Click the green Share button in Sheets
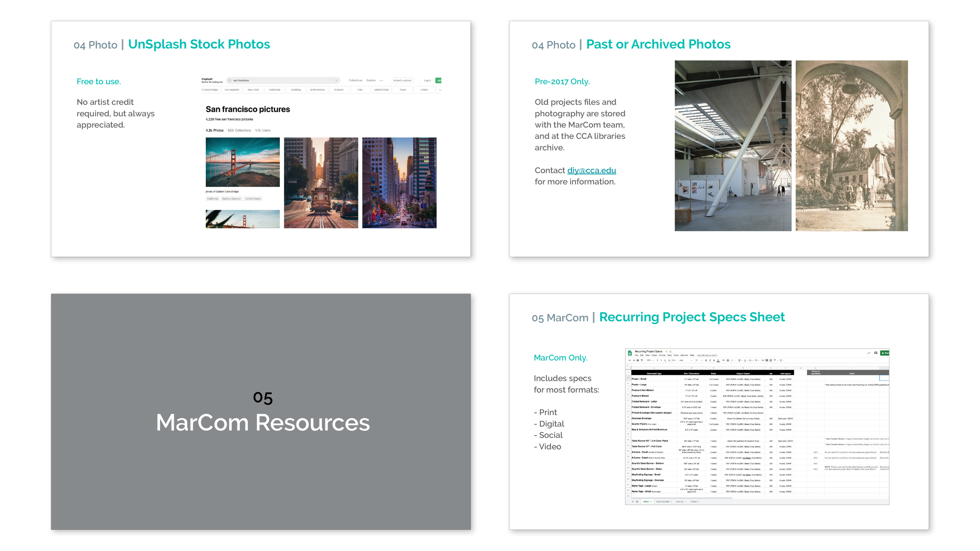 coord(884,353)
